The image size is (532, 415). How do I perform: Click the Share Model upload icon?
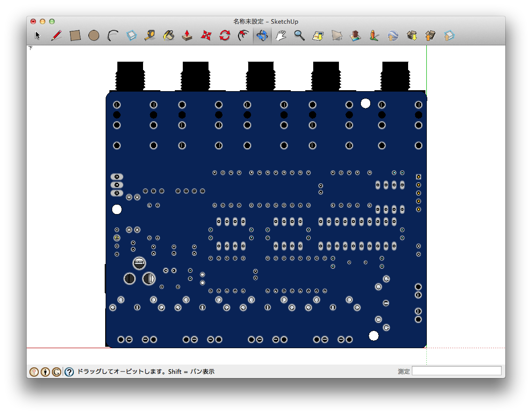pyautogui.click(x=431, y=36)
